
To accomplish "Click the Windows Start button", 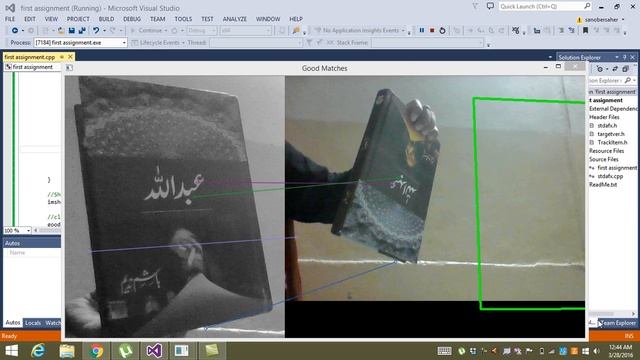I will [11, 351].
